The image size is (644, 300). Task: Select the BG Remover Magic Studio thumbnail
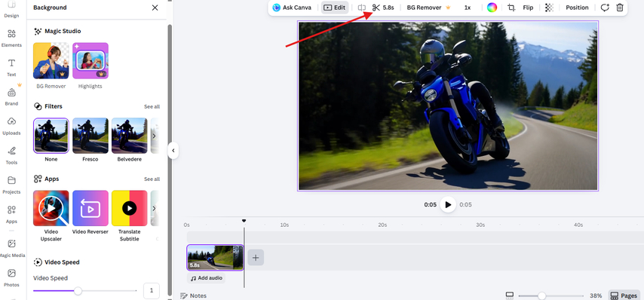click(51, 61)
